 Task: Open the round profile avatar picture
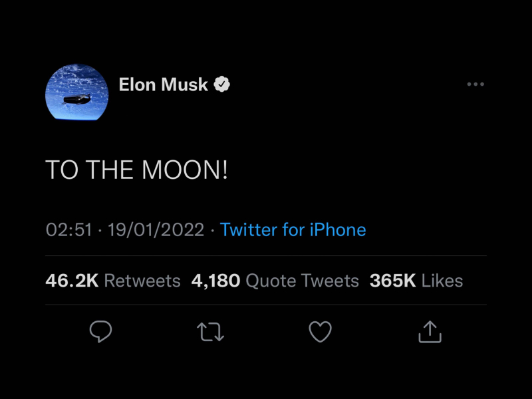coord(76,92)
